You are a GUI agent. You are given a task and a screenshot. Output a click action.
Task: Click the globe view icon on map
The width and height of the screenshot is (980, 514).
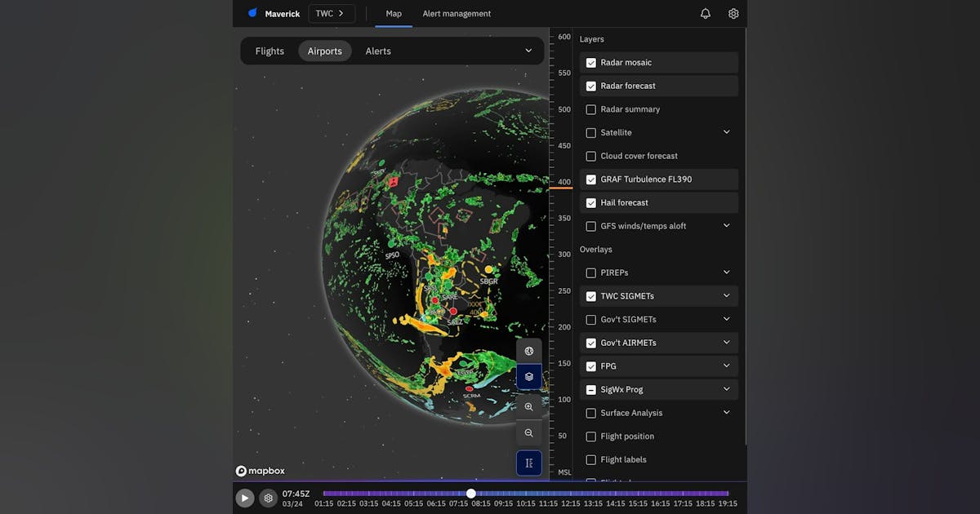coord(528,351)
